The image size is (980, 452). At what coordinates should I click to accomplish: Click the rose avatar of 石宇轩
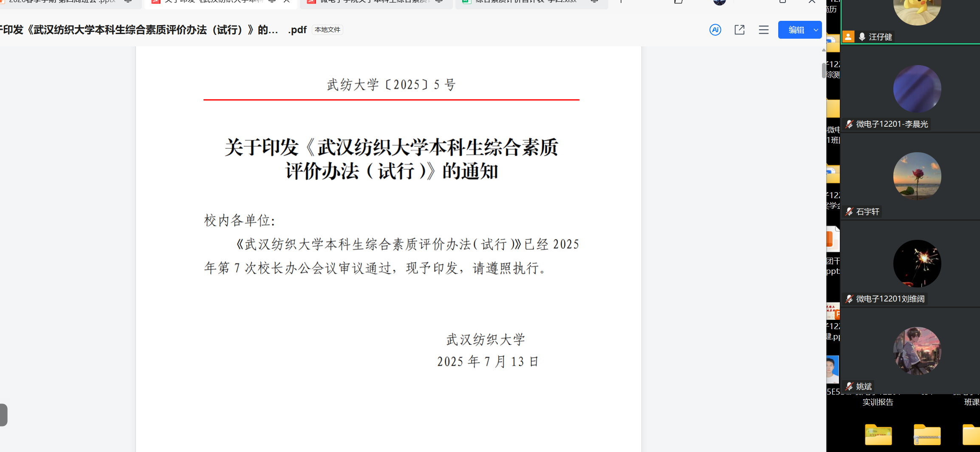point(917,176)
